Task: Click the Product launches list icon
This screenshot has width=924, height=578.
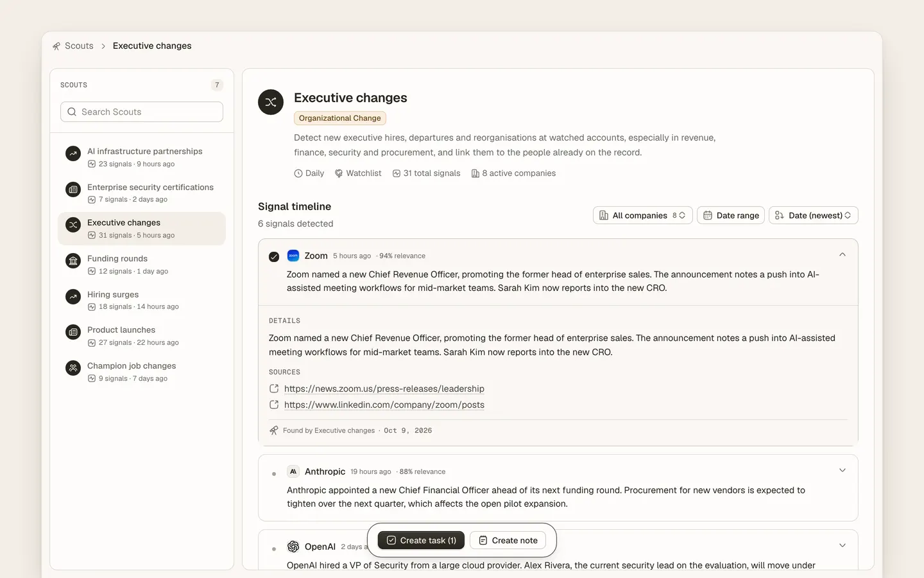Action: [x=73, y=332]
